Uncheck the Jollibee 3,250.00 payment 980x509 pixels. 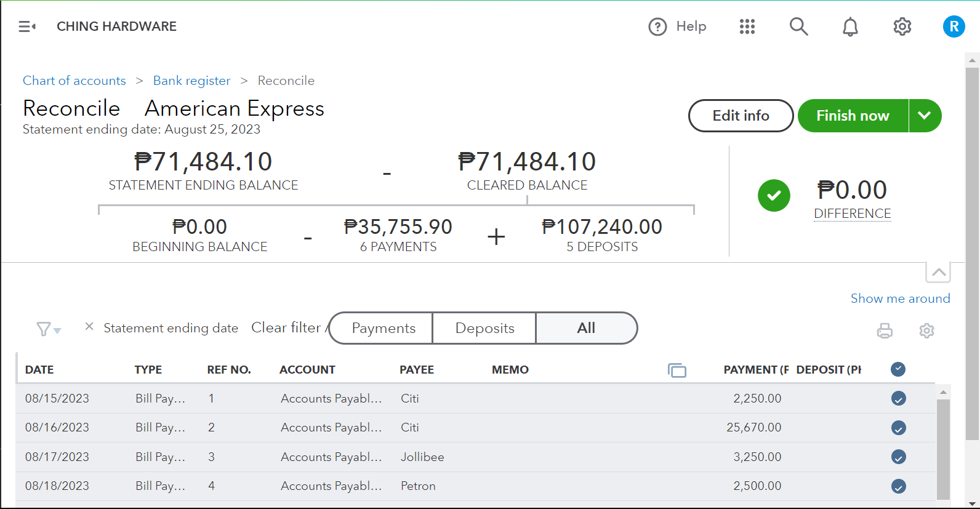898,457
